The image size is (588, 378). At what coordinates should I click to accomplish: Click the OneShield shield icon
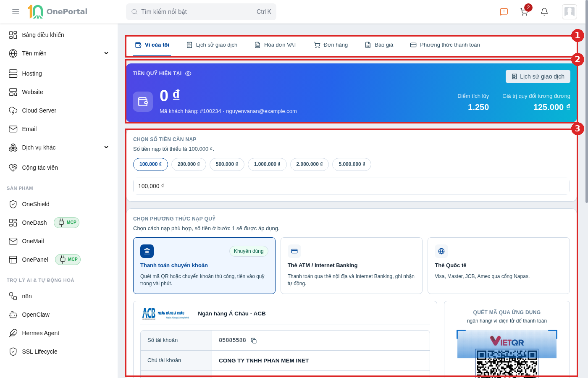pos(13,204)
